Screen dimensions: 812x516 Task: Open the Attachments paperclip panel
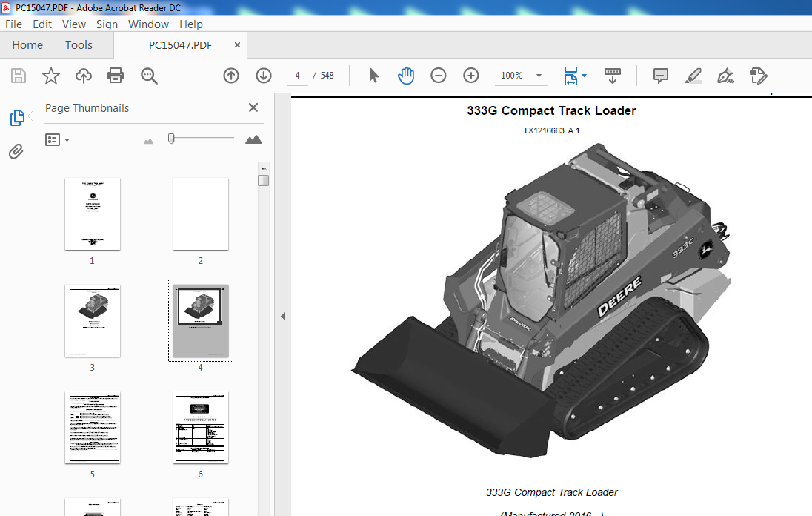tap(16, 151)
